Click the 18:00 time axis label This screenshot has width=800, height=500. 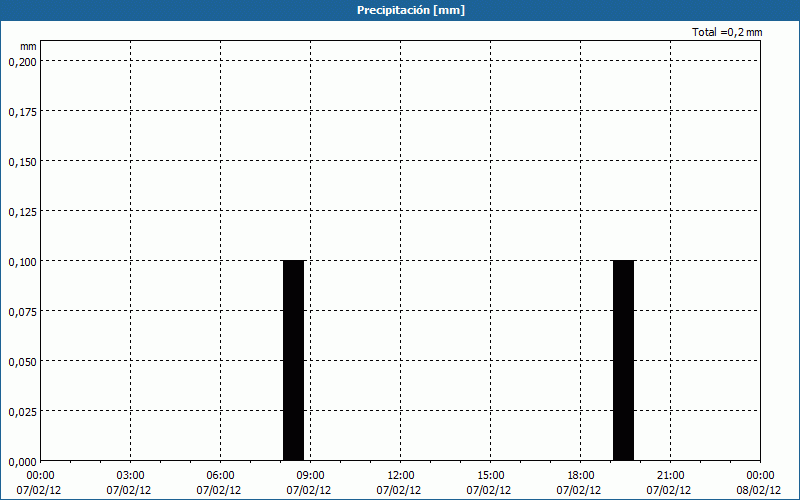click(x=581, y=476)
